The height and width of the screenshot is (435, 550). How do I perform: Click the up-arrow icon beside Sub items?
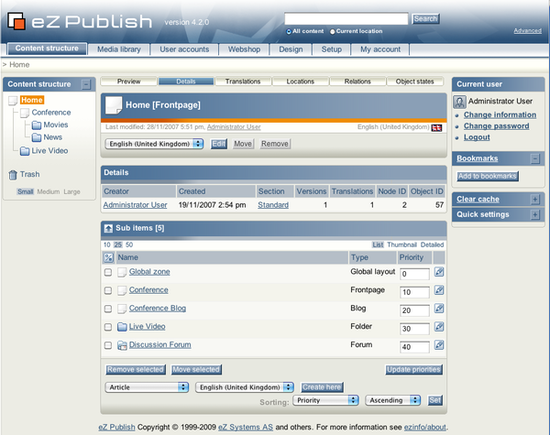tap(108, 228)
